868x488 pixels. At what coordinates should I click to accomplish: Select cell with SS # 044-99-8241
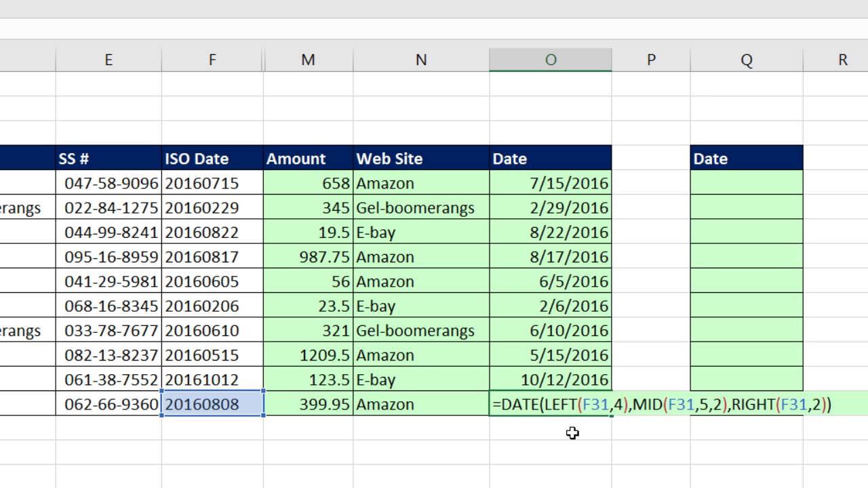[108, 232]
